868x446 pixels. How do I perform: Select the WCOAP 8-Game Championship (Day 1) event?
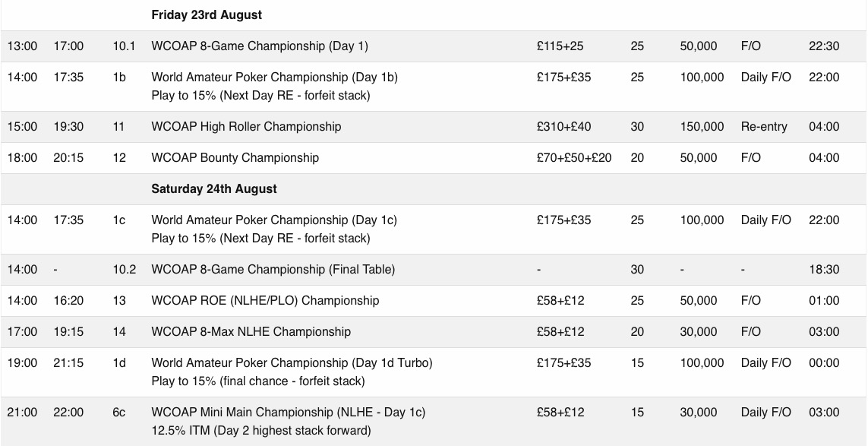pyautogui.click(x=260, y=46)
